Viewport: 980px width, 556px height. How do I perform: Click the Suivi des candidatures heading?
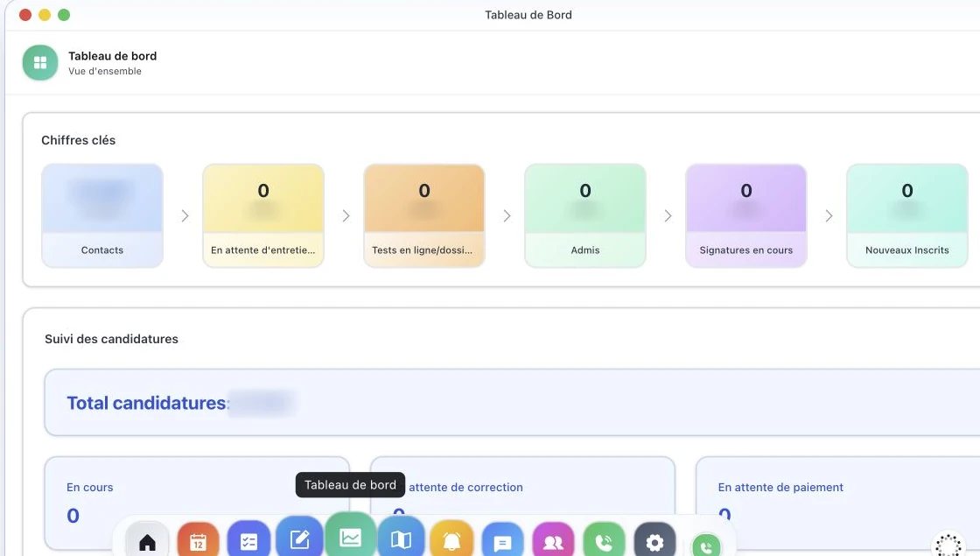coord(111,339)
